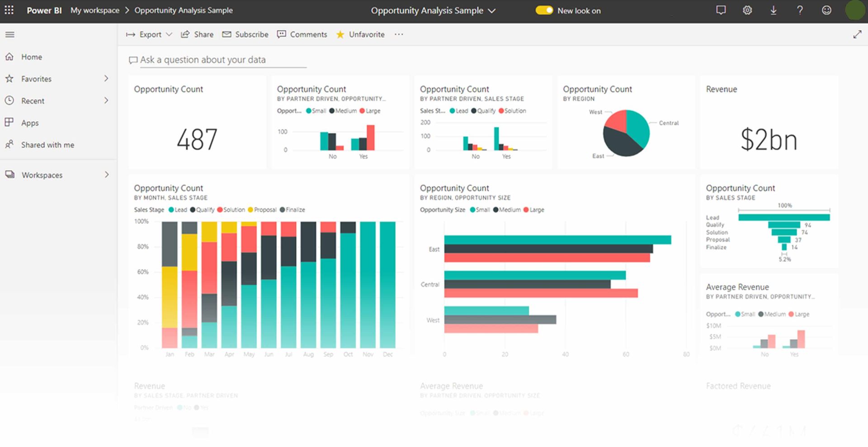Click the Share button
This screenshot has width=868, height=447.
[197, 34]
